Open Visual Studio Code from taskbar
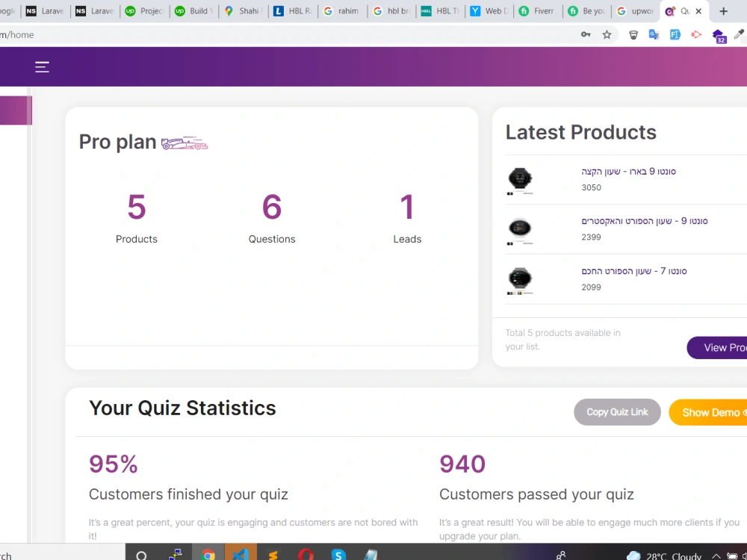Screen dimensions: 747x560 point(241,554)
